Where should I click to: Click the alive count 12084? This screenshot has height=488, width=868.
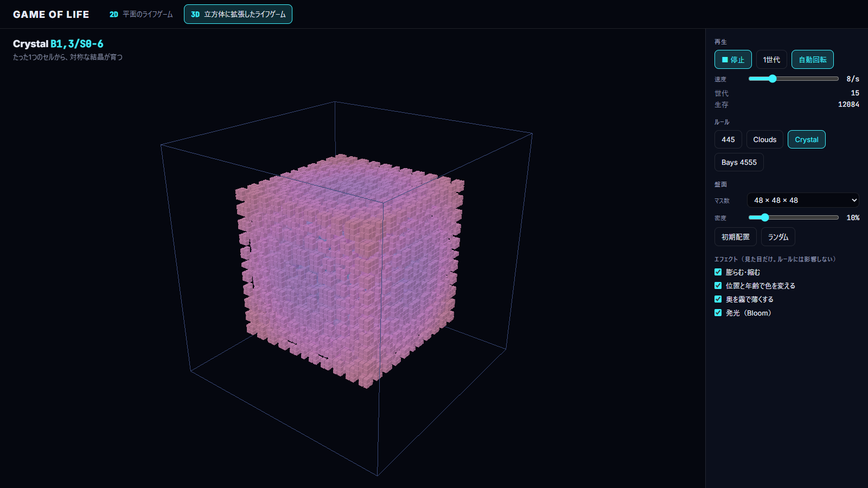[x=848, y=105]
